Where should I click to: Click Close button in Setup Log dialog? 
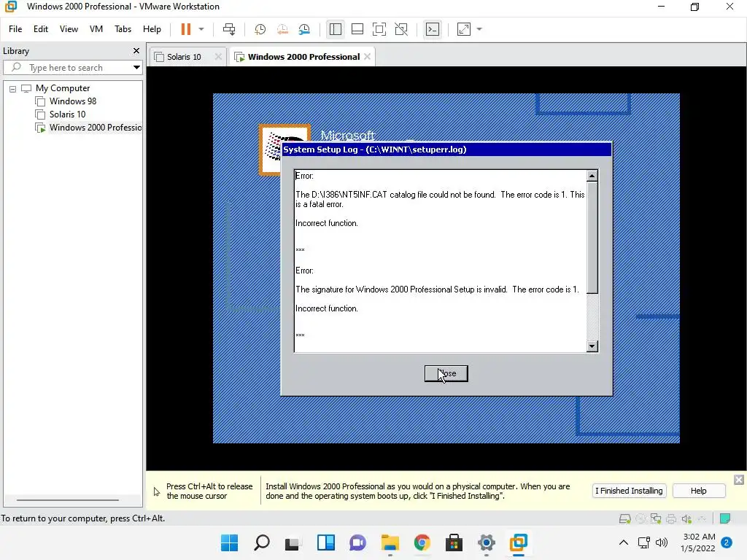click(x=446, y=373)
